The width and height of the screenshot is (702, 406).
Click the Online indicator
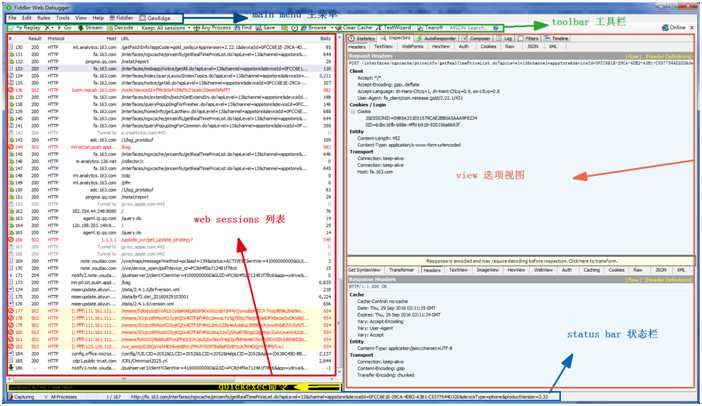pos(674,28)
